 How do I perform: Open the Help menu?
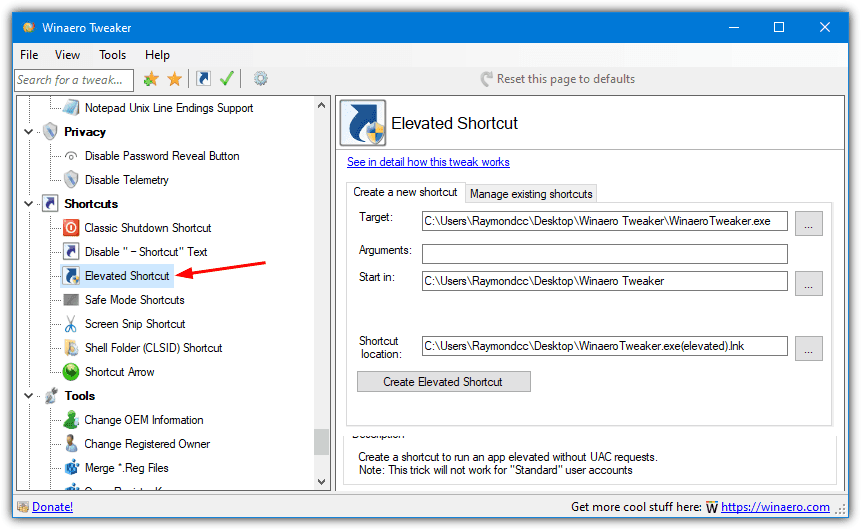pos(158,55)
